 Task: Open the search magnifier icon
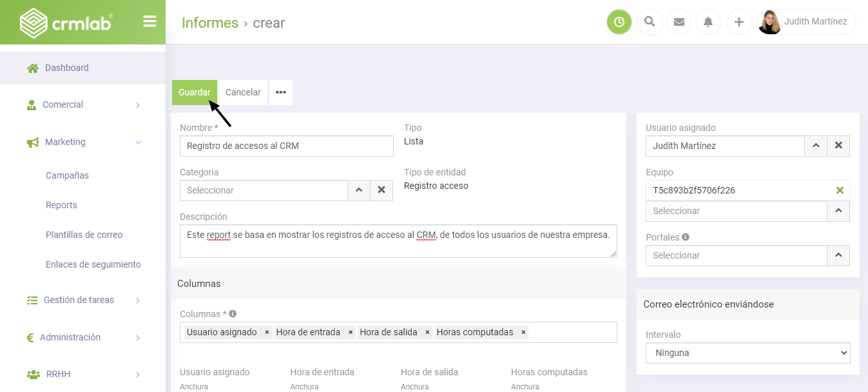650,22
